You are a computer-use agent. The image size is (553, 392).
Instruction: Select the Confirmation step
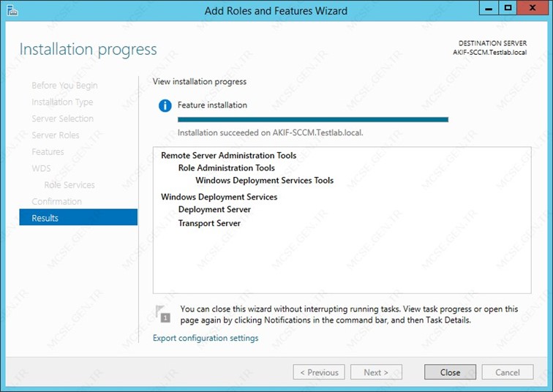pos(57,201)
